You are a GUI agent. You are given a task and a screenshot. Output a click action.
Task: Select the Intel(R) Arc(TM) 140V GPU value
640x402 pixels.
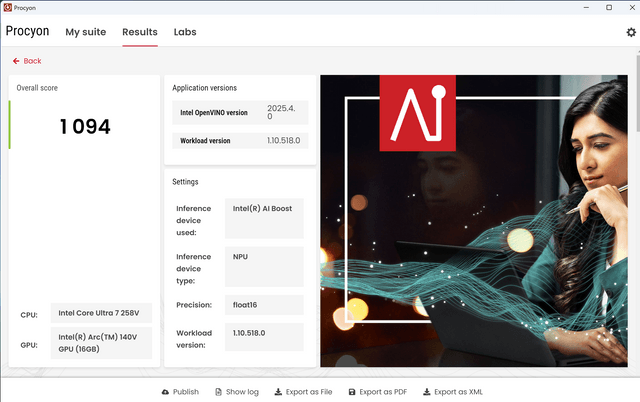pyautogui.click(x=101, y=343)
